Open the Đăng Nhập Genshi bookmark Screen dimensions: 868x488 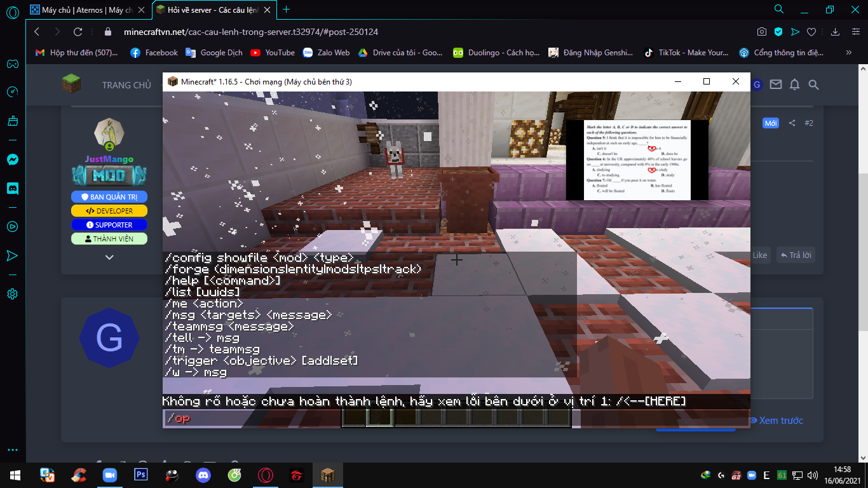point(591,53)
